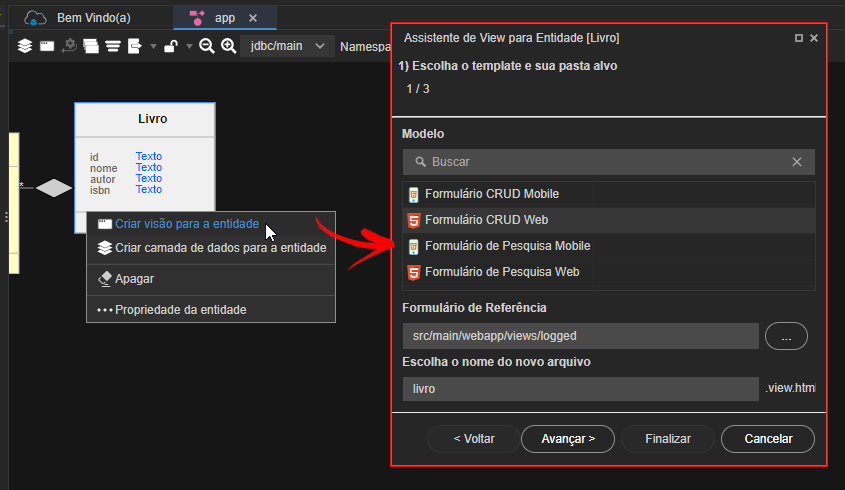This screenshot has width=845, height=490.
Task: Click the Buscar search field
Action: 608,162
